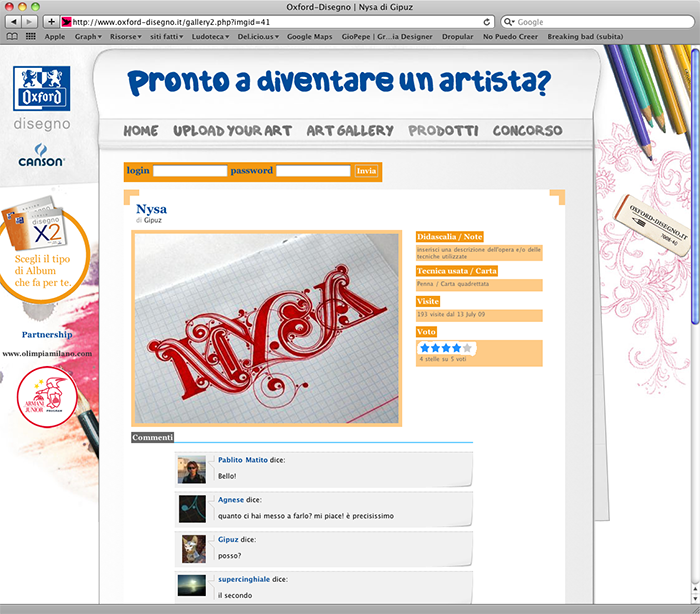Open Agnese's avatar image
This screenshot has width=700, height=614.
coord(192,509)
